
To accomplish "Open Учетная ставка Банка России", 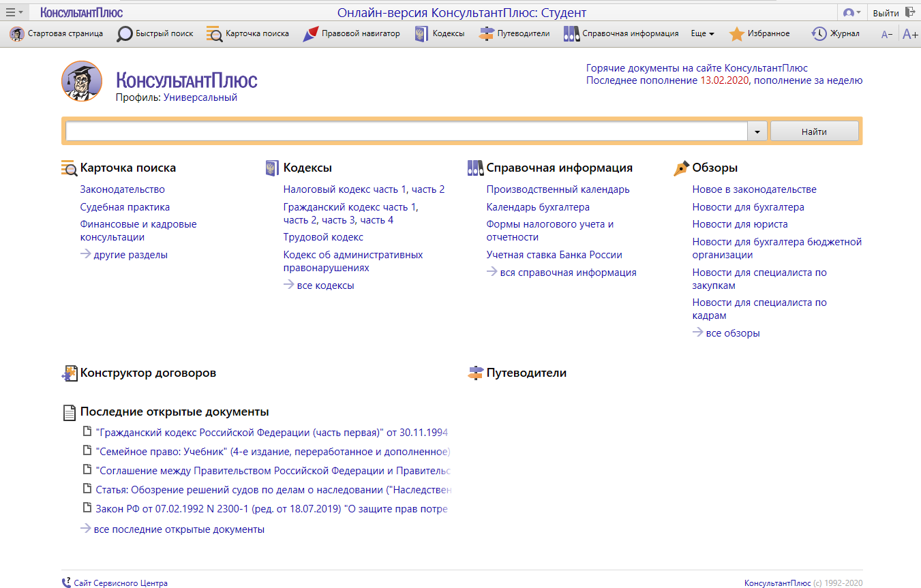I will point(554,255).
